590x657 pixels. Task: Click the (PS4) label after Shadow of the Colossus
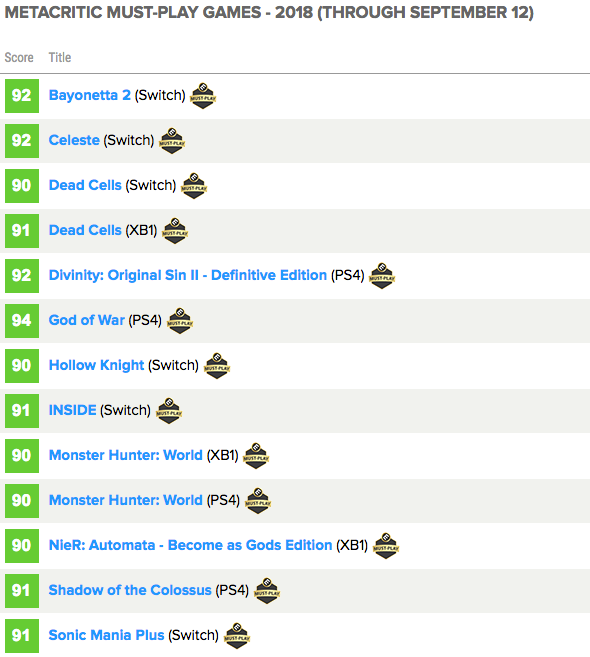coord(232,590)
